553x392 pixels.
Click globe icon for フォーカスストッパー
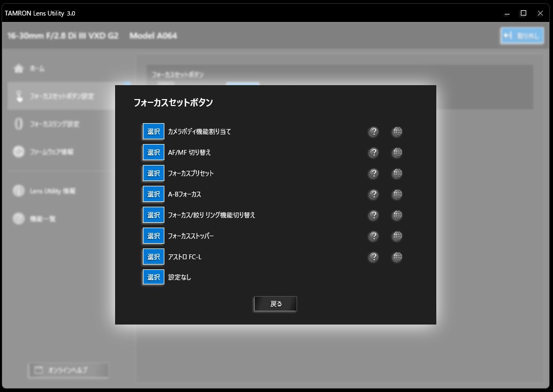397,236
